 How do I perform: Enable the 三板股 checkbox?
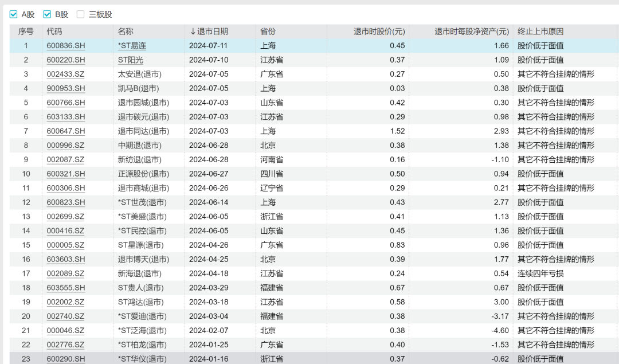(x=81, y=14)
